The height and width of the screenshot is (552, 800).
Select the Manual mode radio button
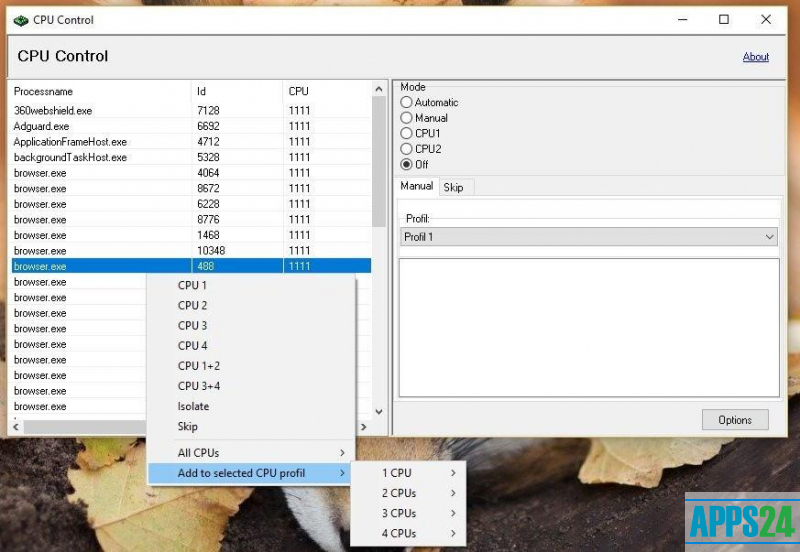pos(406,118)
